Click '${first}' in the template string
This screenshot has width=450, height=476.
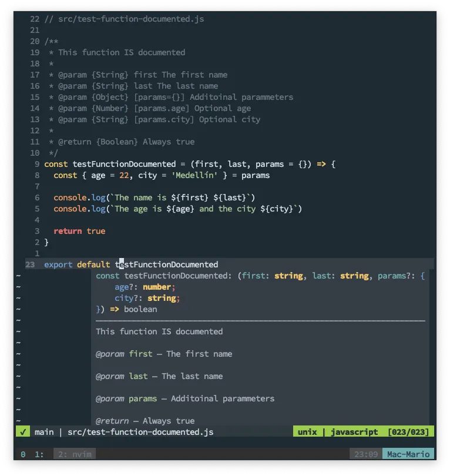(x=190, y=197)
